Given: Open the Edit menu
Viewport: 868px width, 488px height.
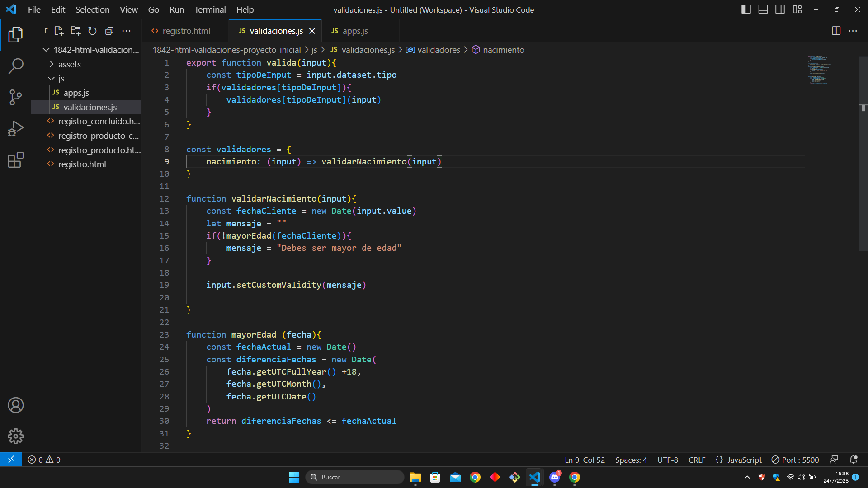Looking at the screenshot, I should [58, 9].
